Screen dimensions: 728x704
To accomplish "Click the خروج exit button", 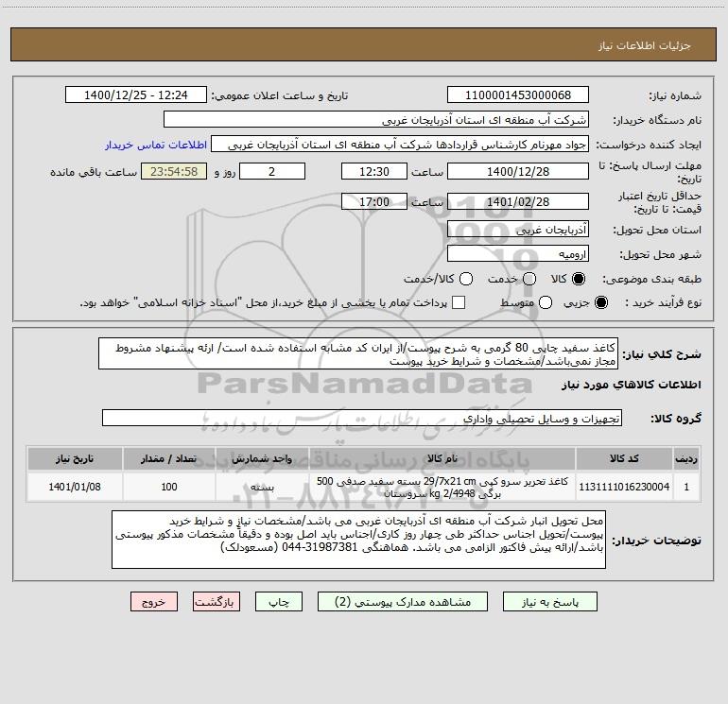I will pos(154,602).
